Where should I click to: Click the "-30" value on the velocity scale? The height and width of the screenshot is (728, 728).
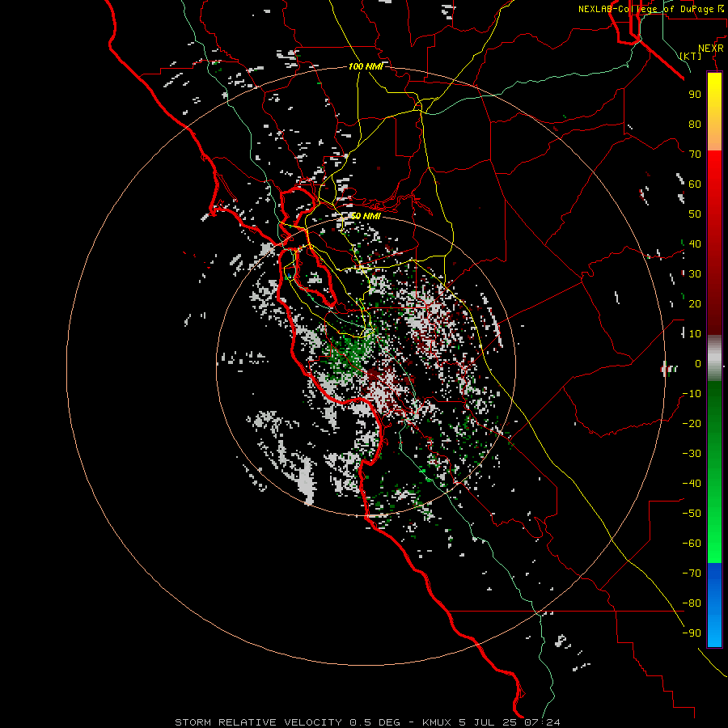coord(692,454)
